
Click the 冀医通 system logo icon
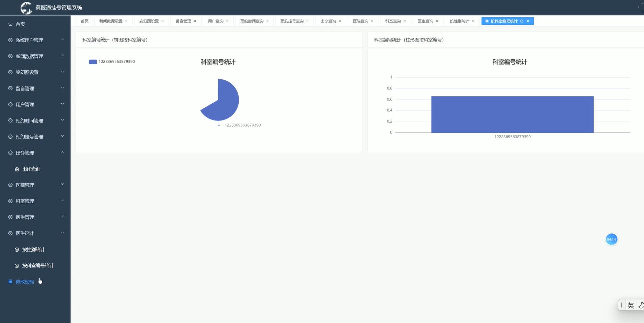coord(26,7)
